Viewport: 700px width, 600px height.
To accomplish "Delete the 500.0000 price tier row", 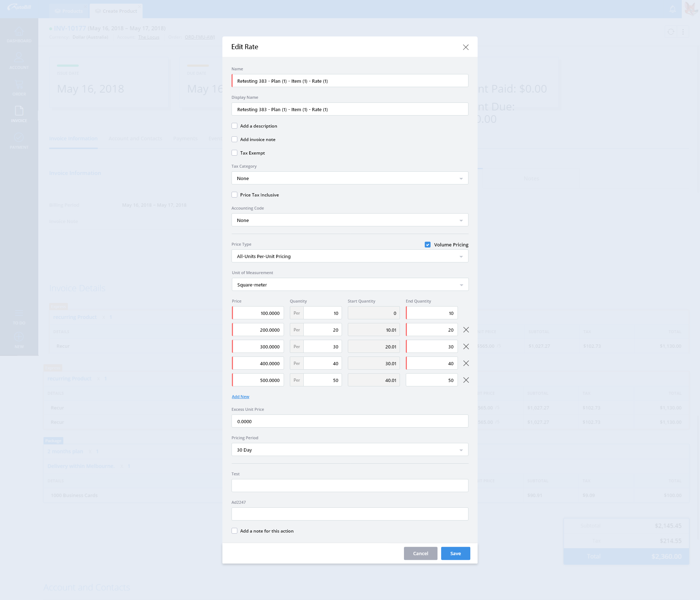I will tap(466, 380).
